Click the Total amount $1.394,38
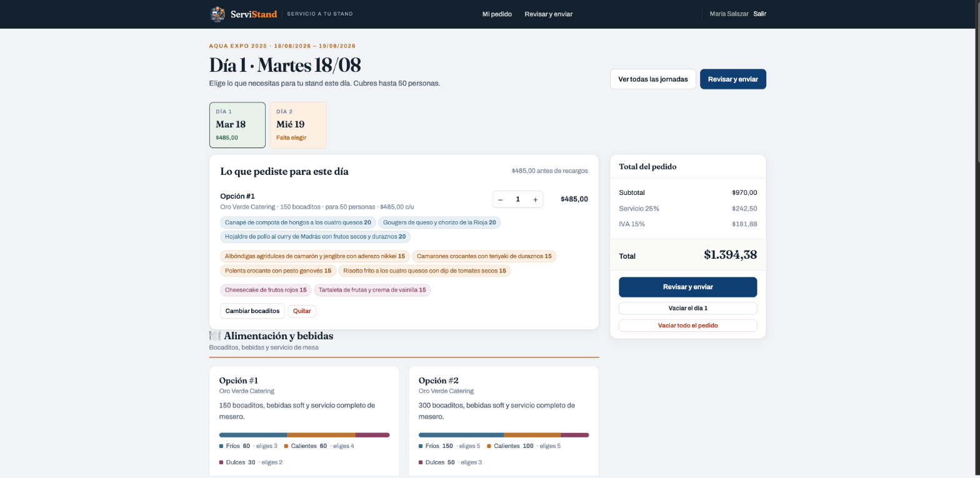Viewport: 980px width, 478px height. pyautogui.click(x=730, y=255)
